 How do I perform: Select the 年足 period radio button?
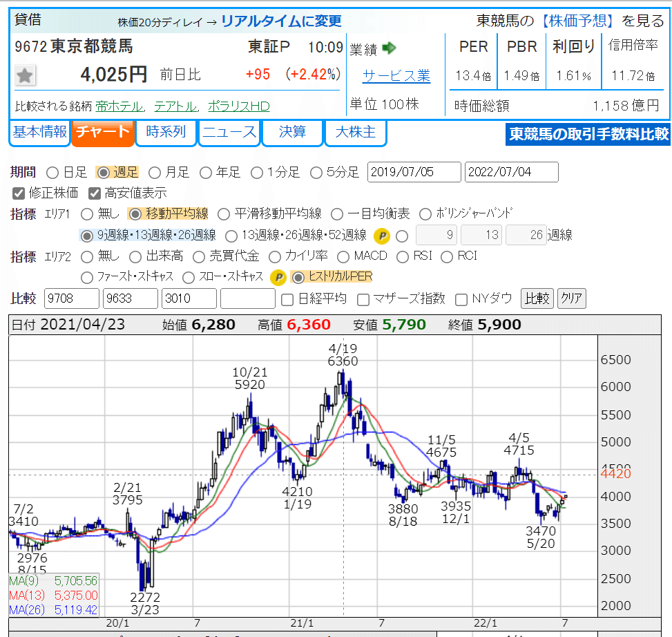click(206, 173)
